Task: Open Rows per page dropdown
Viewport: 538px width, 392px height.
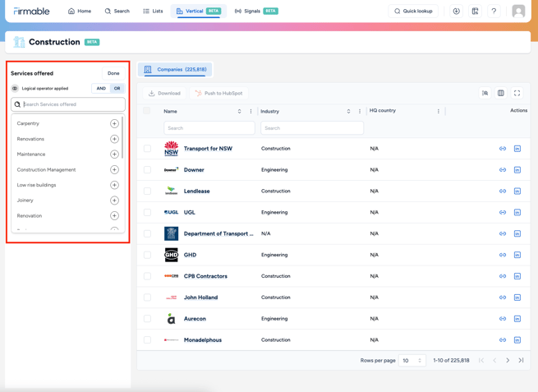Action: tap(412, 361)
